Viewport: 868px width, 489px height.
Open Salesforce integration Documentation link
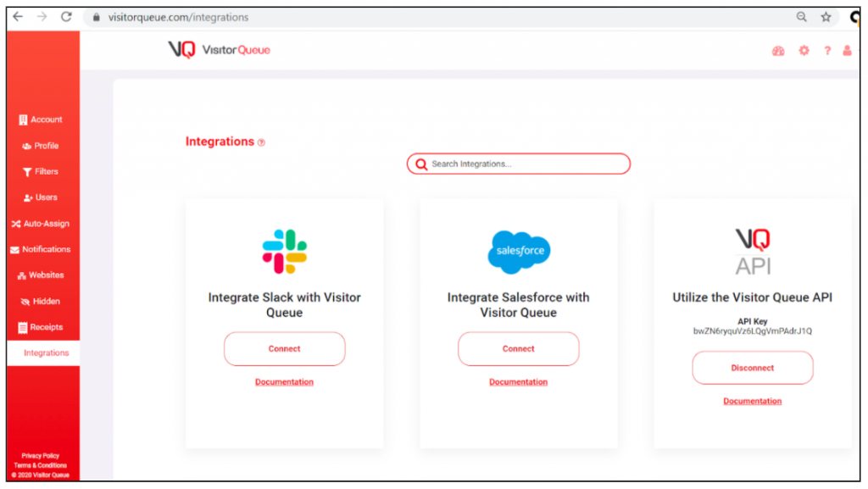pyautogui.click(x=519, y=382)
